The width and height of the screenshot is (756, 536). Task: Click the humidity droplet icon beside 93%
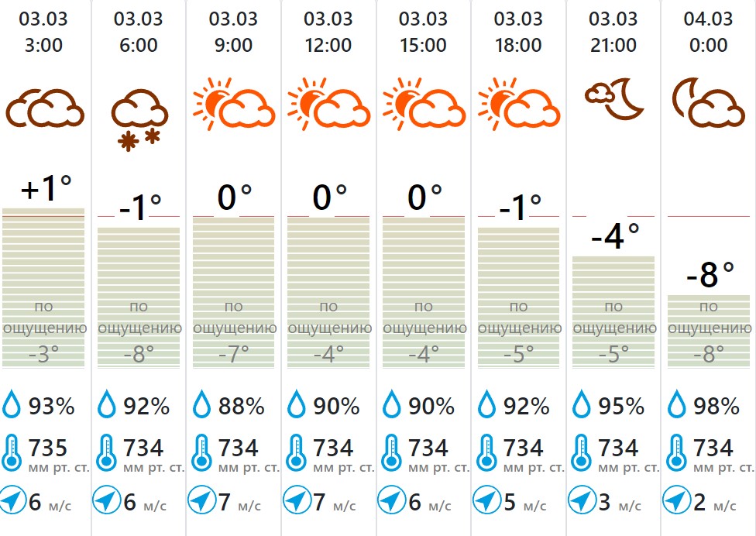(x=12, y=405)
